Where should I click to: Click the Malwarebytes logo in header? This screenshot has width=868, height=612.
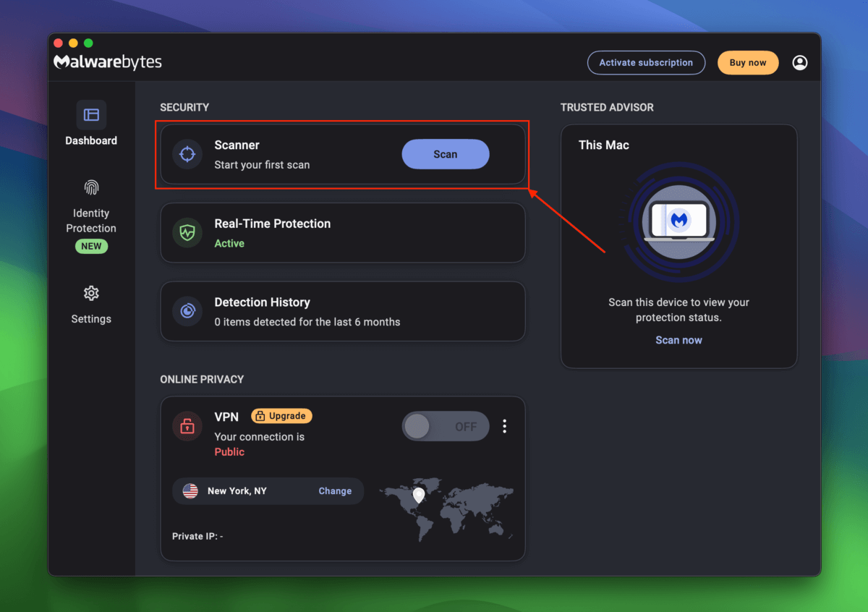point(108,62)
